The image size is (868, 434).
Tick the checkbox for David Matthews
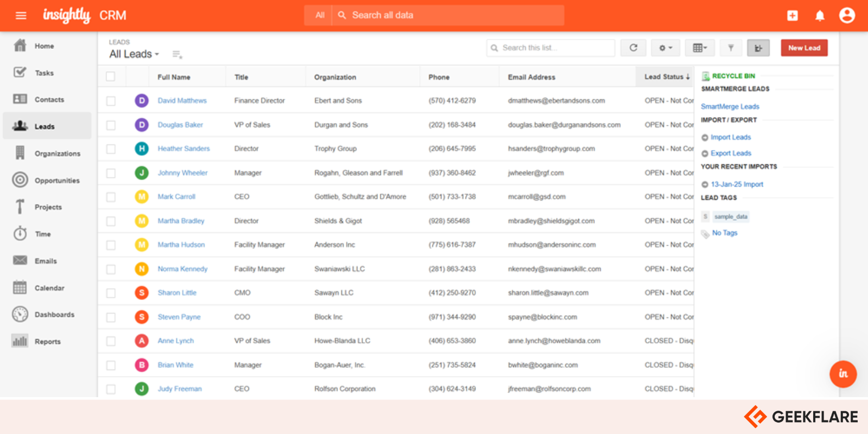click(111, 101)
